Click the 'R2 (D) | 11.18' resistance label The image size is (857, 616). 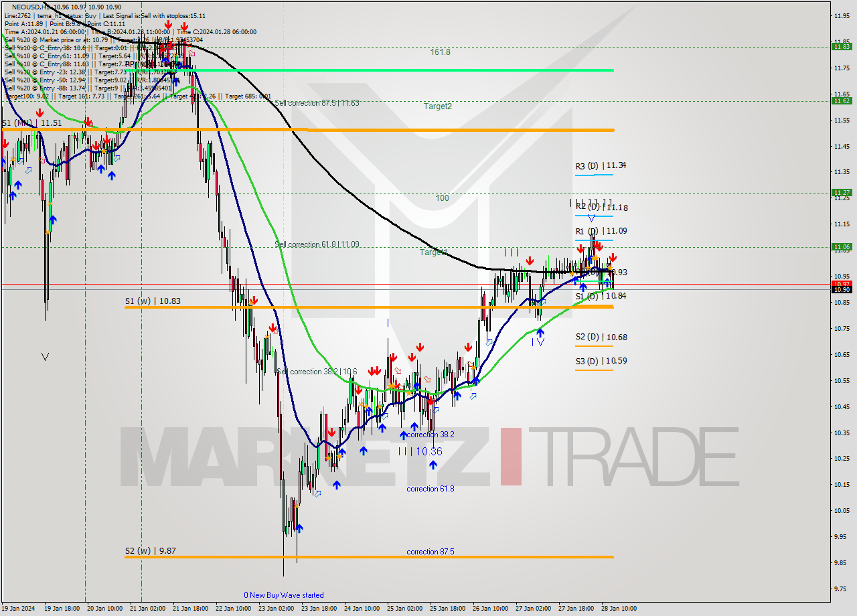click(601, 208)
